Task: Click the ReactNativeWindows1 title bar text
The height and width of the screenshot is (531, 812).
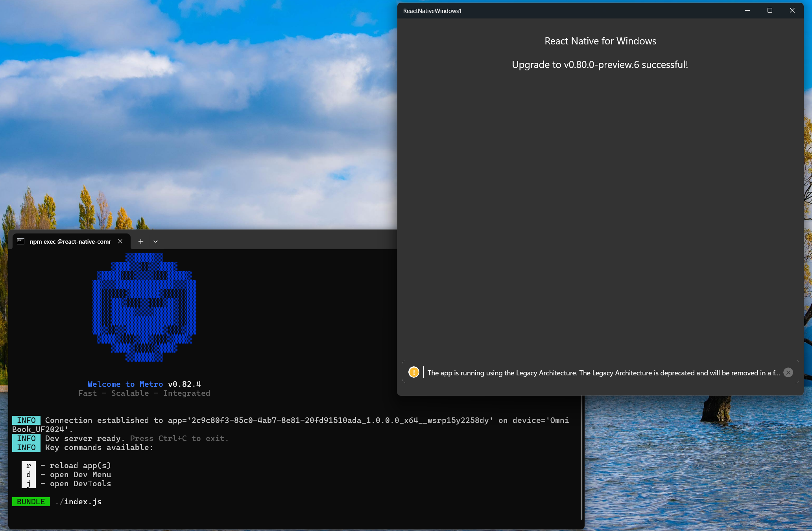Action: point(432,11)
